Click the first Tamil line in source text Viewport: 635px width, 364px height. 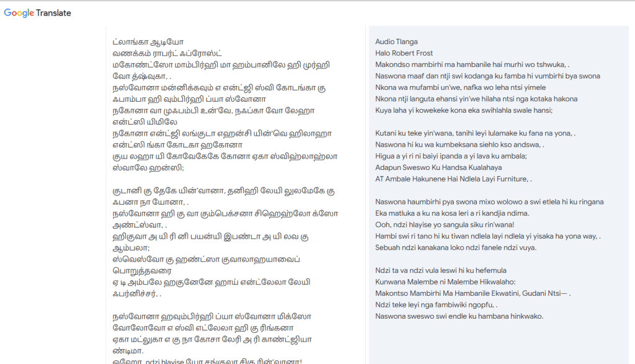139,42
